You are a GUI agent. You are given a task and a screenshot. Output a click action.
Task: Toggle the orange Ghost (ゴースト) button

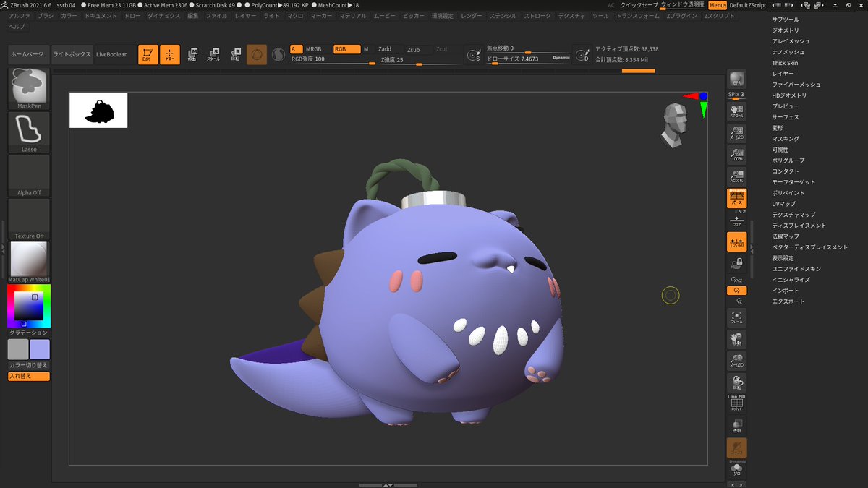[736, 448]
